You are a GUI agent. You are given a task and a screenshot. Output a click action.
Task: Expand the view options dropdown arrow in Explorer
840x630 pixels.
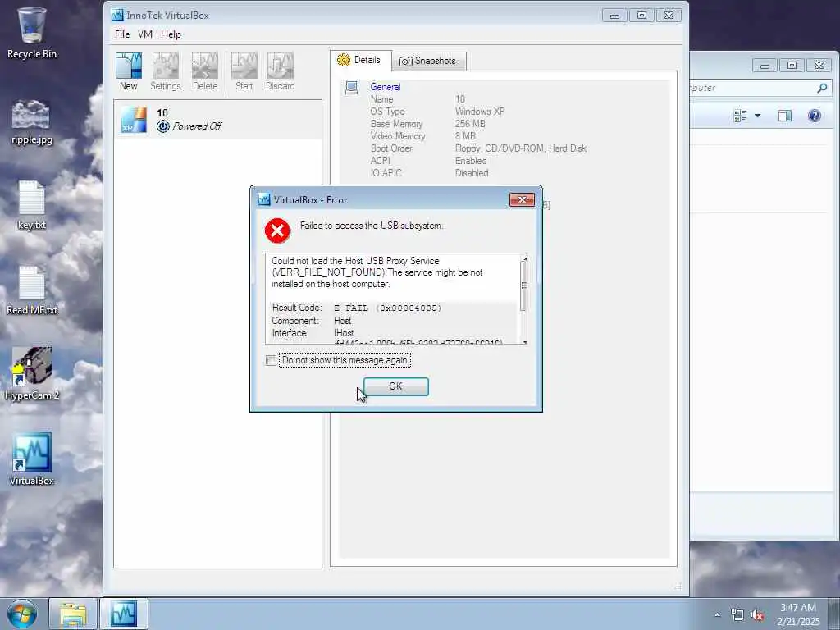pos(757,116)
